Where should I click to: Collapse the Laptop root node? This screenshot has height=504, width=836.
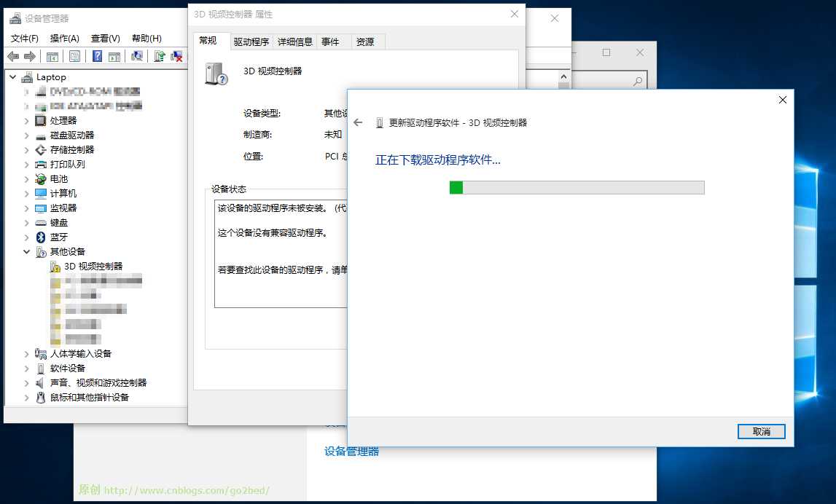coord(13,77)
